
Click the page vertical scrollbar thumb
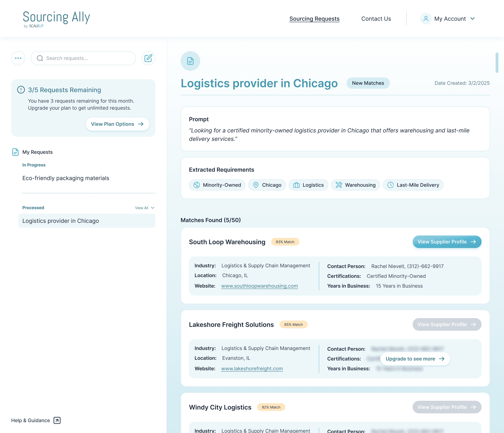pos(497,63)
